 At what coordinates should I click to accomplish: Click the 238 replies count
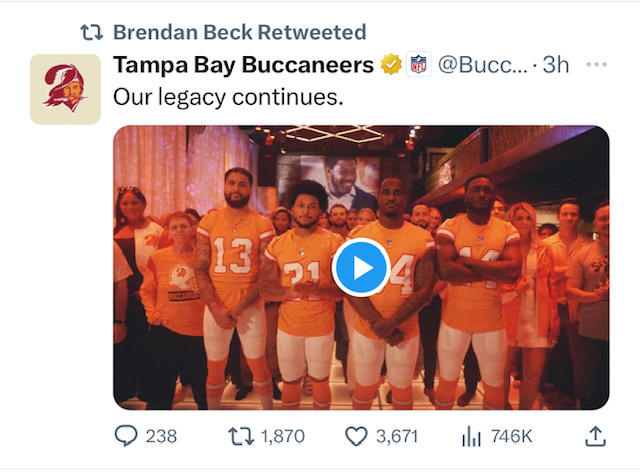point(160,436)
